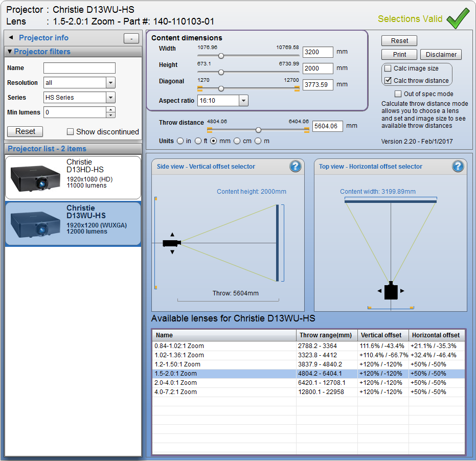Select the 1.02-1.36:1 Zoom lens row
This screenshot has height=461, width=476.
[x=308, y=355]
